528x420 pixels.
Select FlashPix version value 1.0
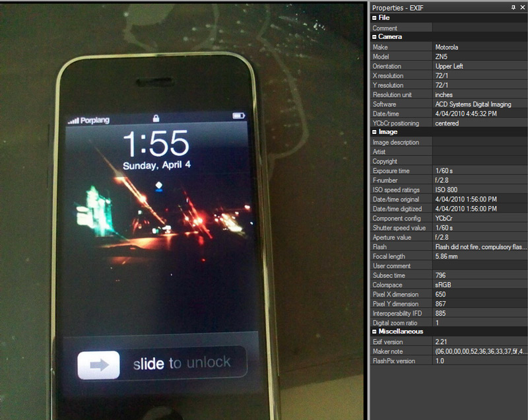click(x=440, y=361)
